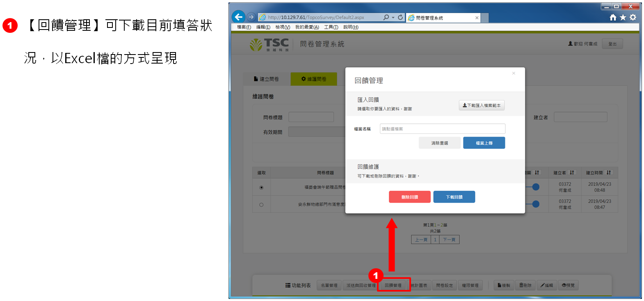The width and height of the screenshot is (644, 301).
Task: Close the 回饋管理 dialog with the X
Action: tap(514, 73)
